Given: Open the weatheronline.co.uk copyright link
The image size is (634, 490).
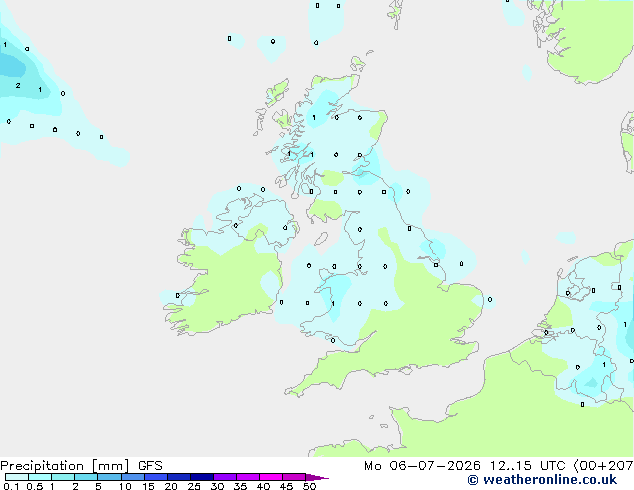Looking at the screenshot, I should [542, 480].
